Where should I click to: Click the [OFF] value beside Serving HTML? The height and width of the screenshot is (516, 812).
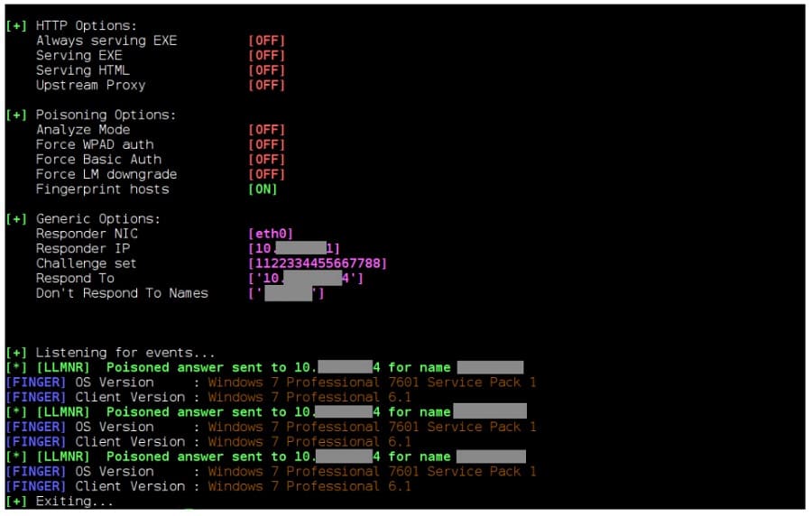266,70
